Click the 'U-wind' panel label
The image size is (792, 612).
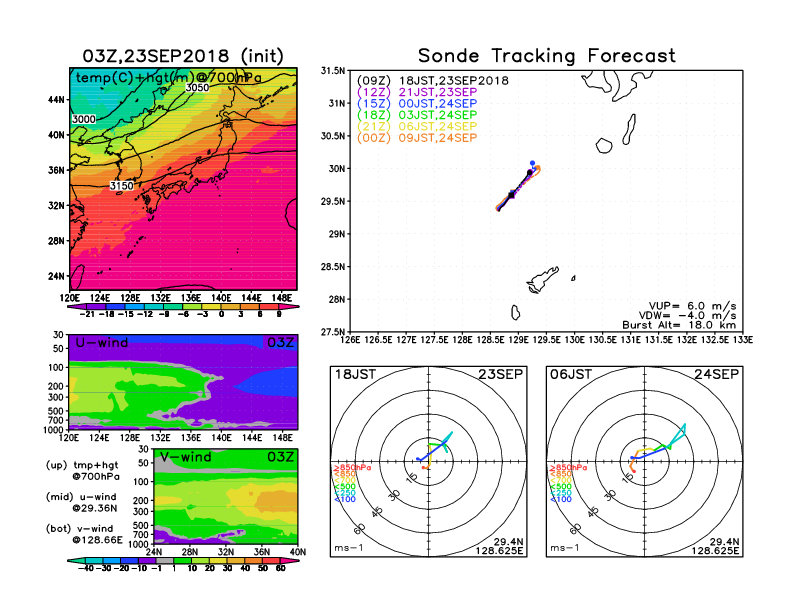point(102,343)
